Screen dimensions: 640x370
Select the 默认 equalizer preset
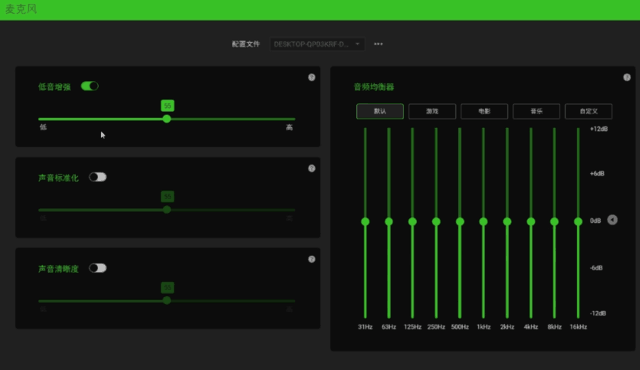(380, 111)
